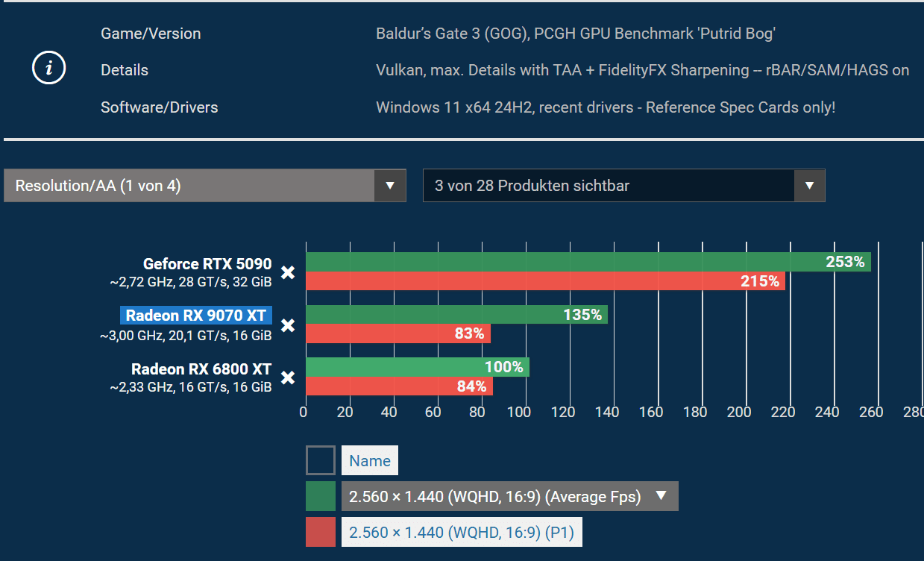Viewport: 924px width, 561px height.
Task: Click the Radeon RX 6800 XT product name
Action: coord(201,369)
